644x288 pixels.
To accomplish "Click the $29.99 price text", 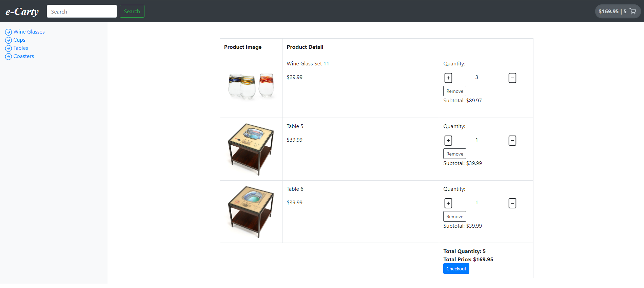I will (x=294, y=77).
